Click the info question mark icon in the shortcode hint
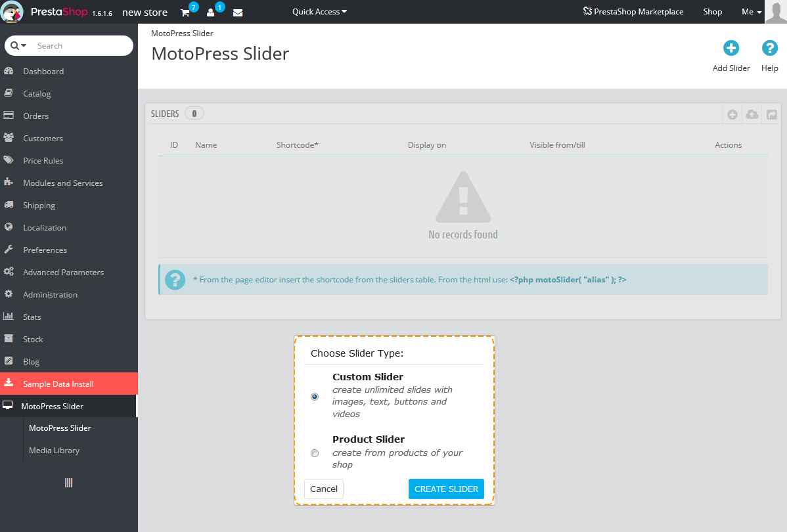The width and height of the screenshot is (787, 532). 175,280
